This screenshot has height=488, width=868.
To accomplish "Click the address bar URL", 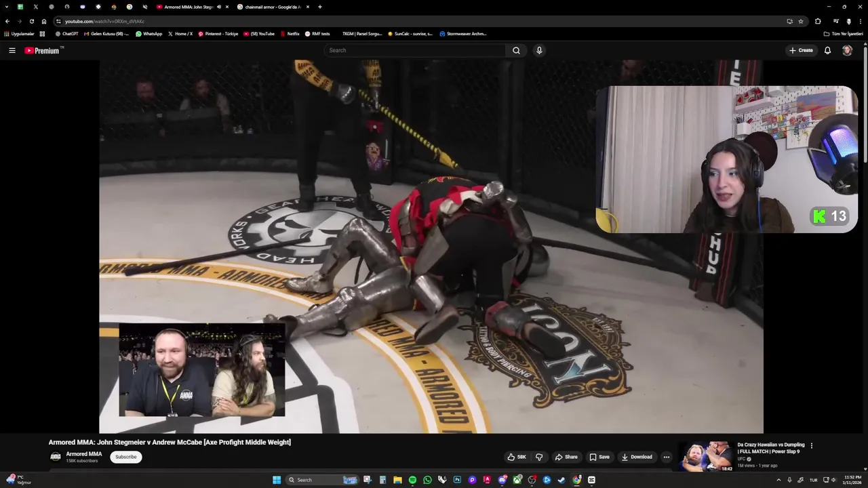I will pyautogui.click(x=104, y=21).
